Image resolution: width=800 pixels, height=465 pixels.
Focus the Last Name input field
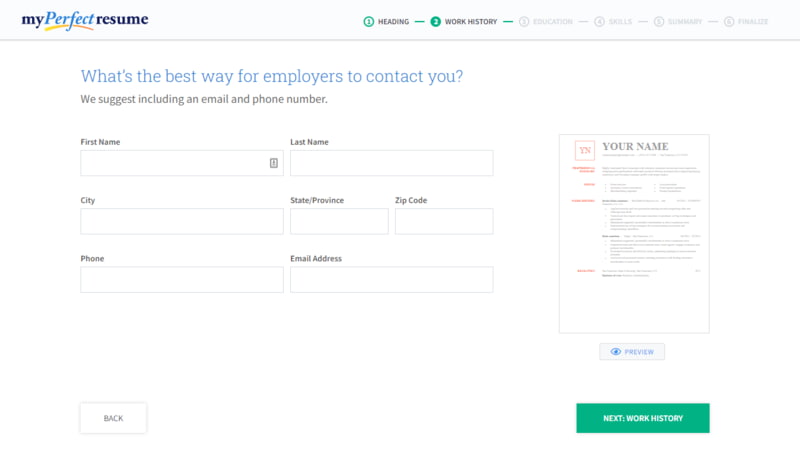tap(392, 163)
